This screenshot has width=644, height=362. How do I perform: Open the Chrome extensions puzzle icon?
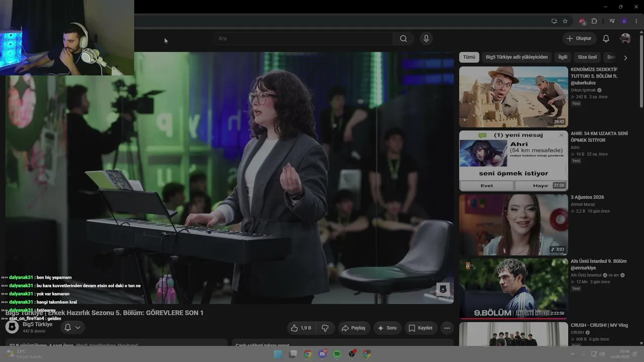[x=594, y=21]
